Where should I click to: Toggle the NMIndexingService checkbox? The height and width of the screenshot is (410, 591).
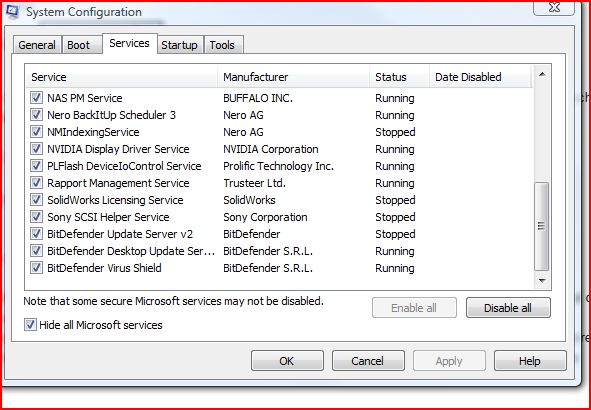[x=36, y=132]
